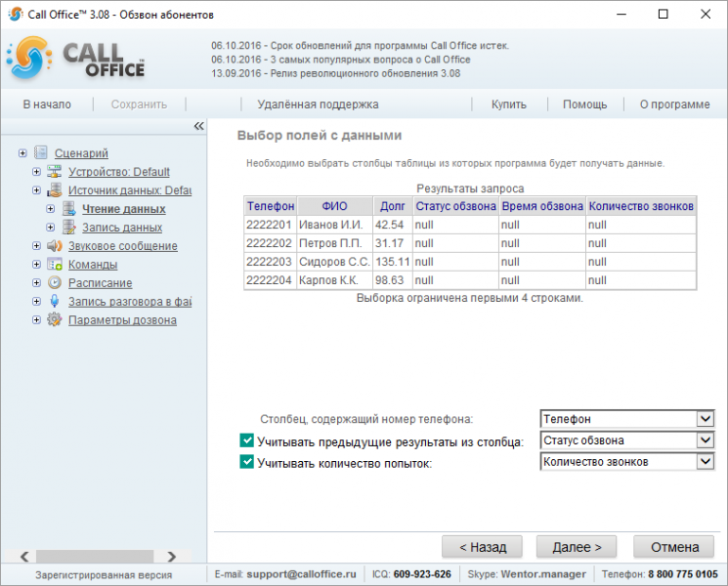Click the Далее > button

(x=577, y=547)
